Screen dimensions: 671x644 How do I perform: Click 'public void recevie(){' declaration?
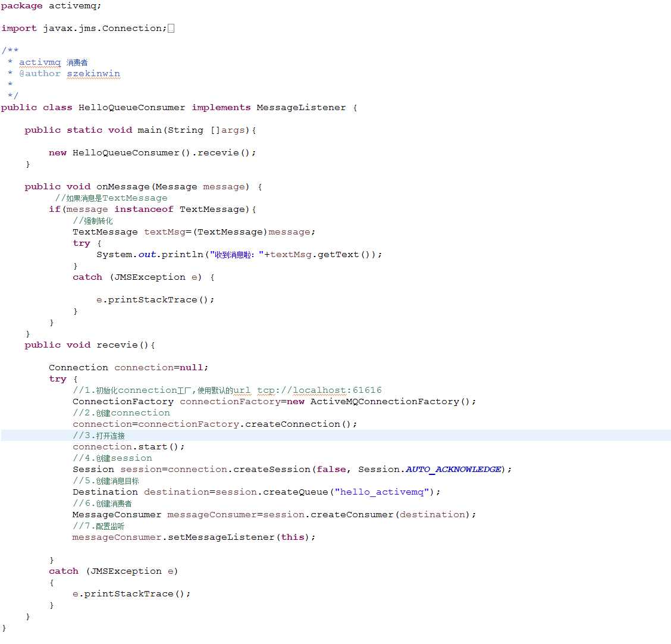(90, 345)
